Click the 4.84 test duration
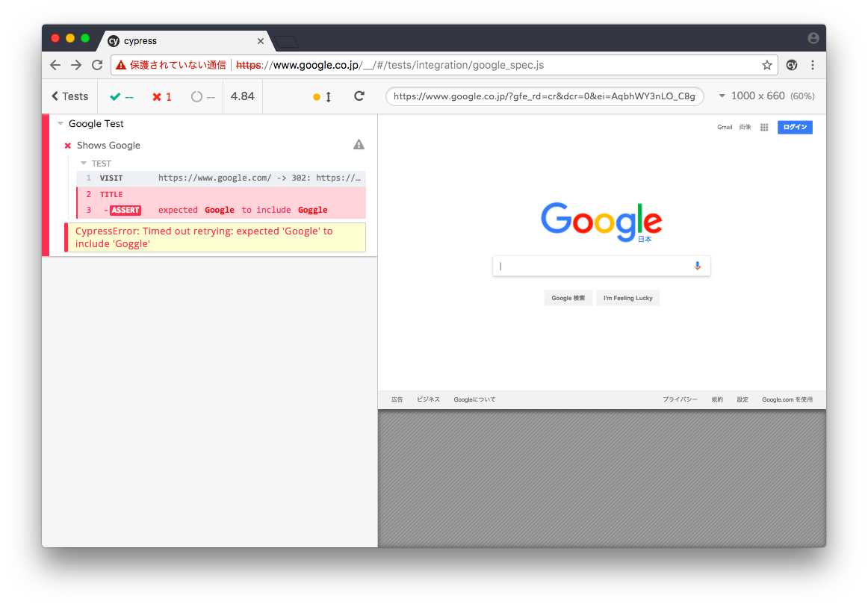Image resolution: width=868 pixels, height=607 pixels. pyautogui.click(x=243, y=96)
